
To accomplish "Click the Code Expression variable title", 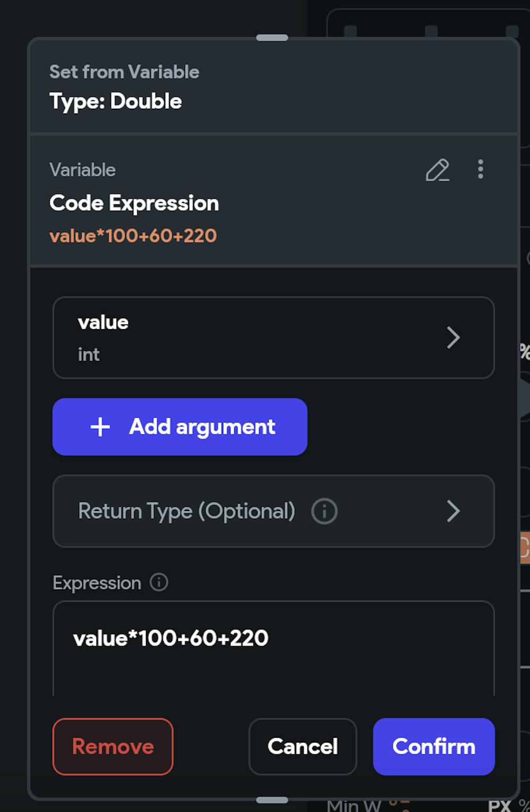I will (x=134, y=203).
